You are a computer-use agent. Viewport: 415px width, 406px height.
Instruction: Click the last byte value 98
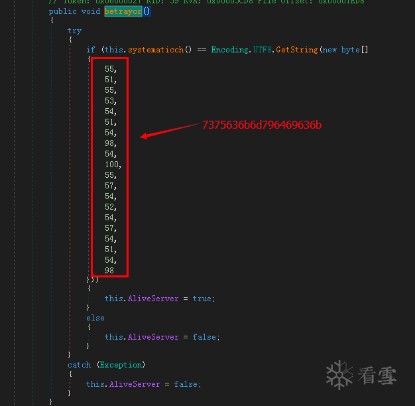109,270
